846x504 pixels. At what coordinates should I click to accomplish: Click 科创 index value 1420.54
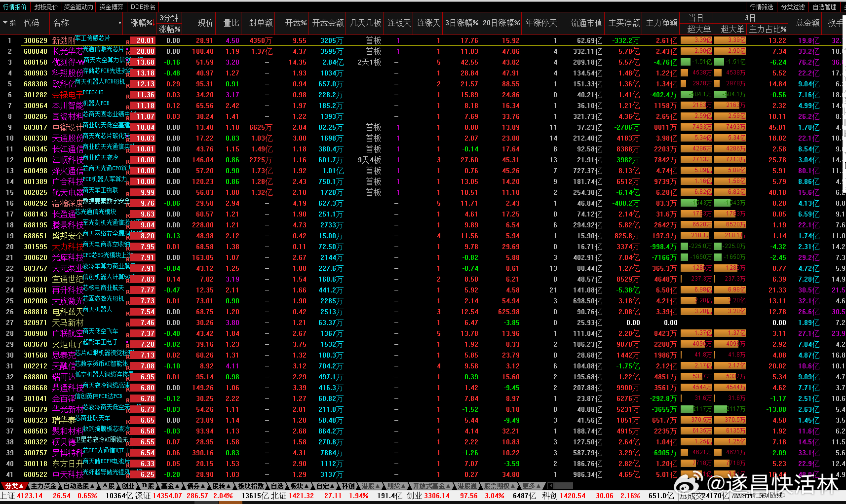[x=573, y=496]
